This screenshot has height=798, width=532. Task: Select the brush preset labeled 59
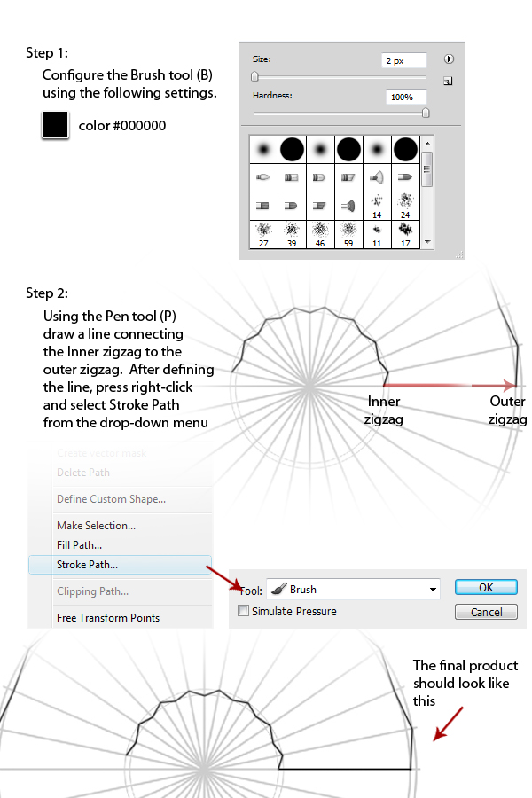tap(348, 233)
